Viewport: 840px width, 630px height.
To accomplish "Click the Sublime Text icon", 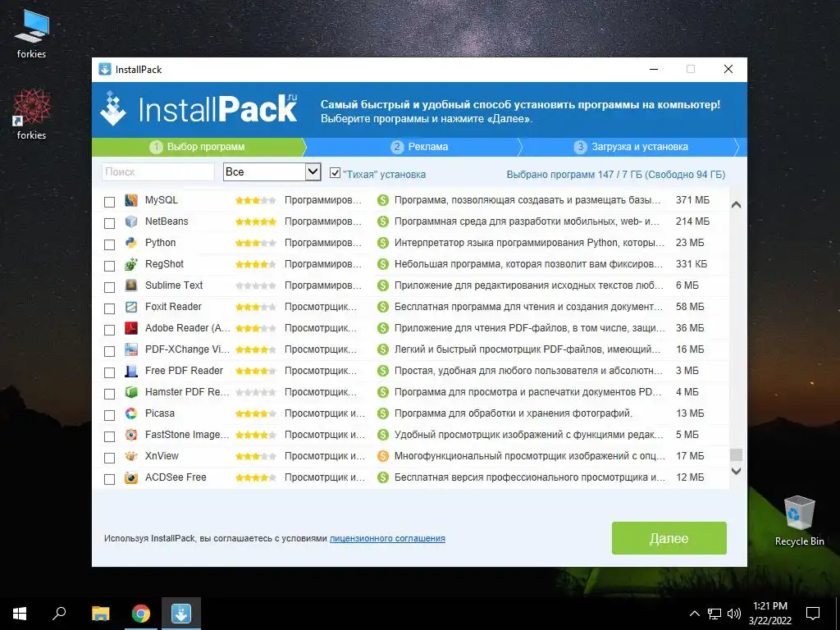I will tap(131, 285).
